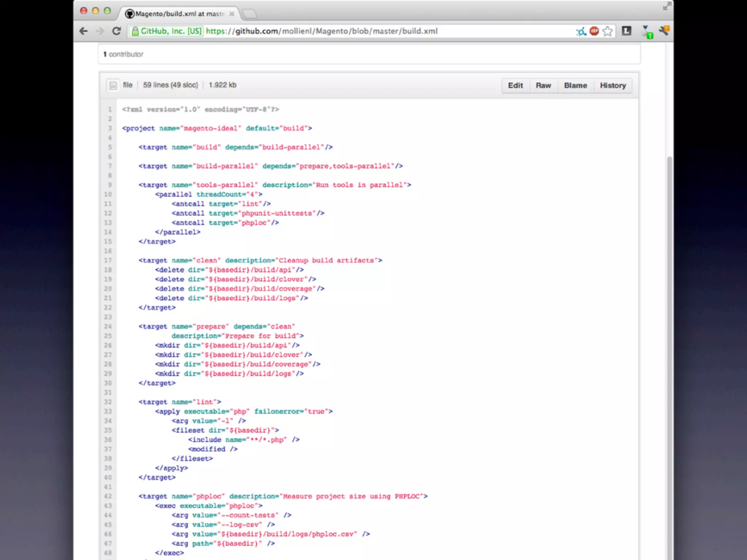Reload the page with refresh icon

116,31
